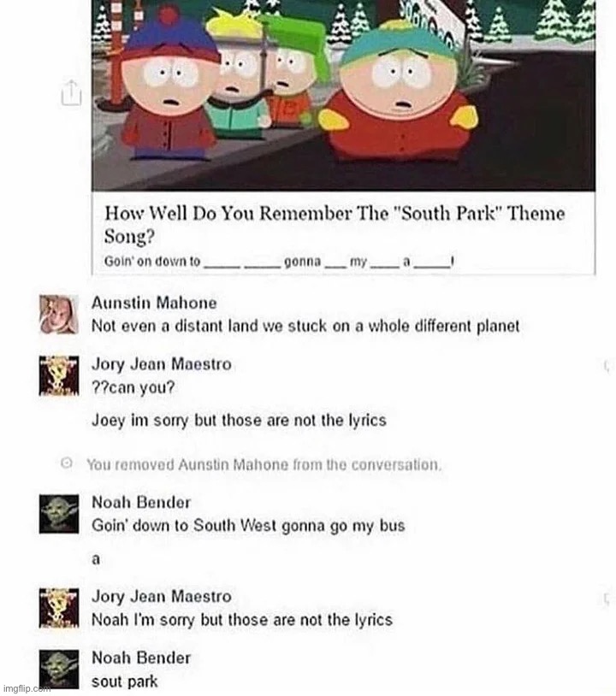Click Noah Bender name above 'sout park'

point(141,658)
